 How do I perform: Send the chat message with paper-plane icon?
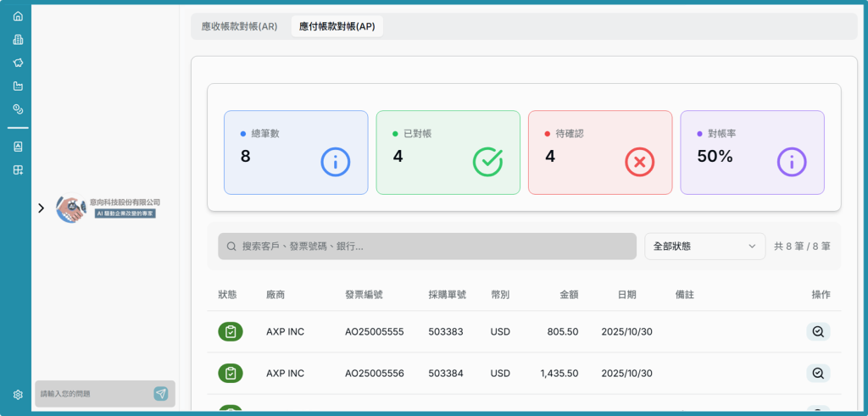click(x=161, y=394)
